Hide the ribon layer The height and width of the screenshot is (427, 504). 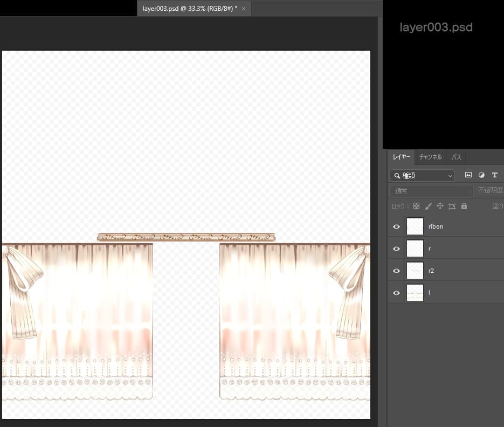tap(397, 226)
